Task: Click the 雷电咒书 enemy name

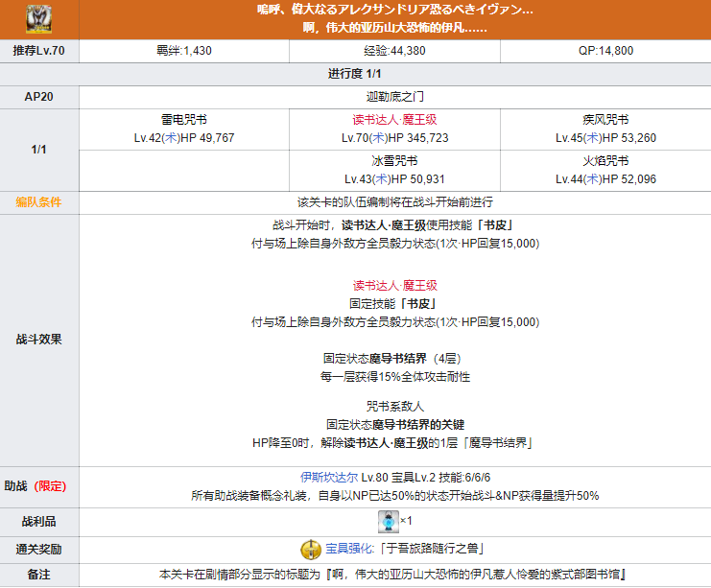Action: (184, 120)
